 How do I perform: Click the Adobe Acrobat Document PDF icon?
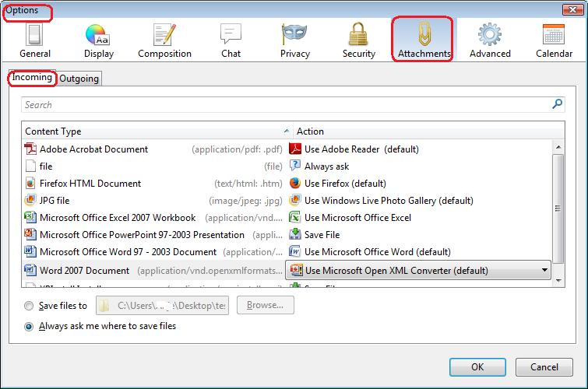(30, 149)
